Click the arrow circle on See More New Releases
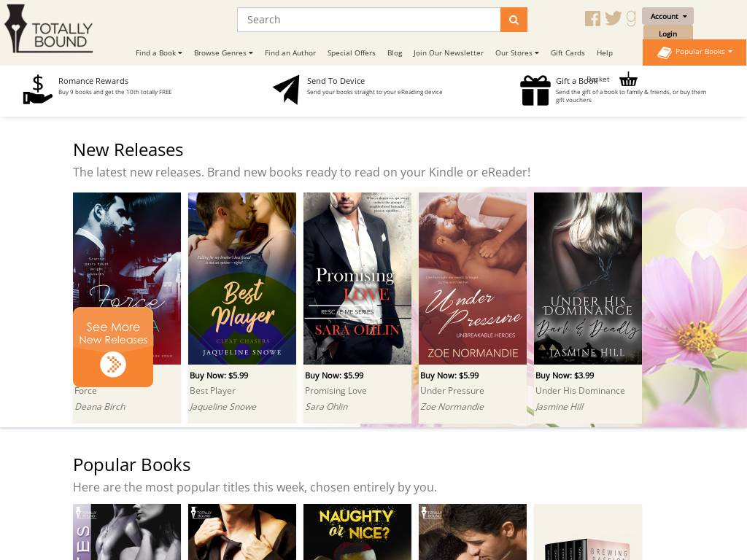Viewport: 747px width, 560px height. pyautogui.click(x=113, y=365)
